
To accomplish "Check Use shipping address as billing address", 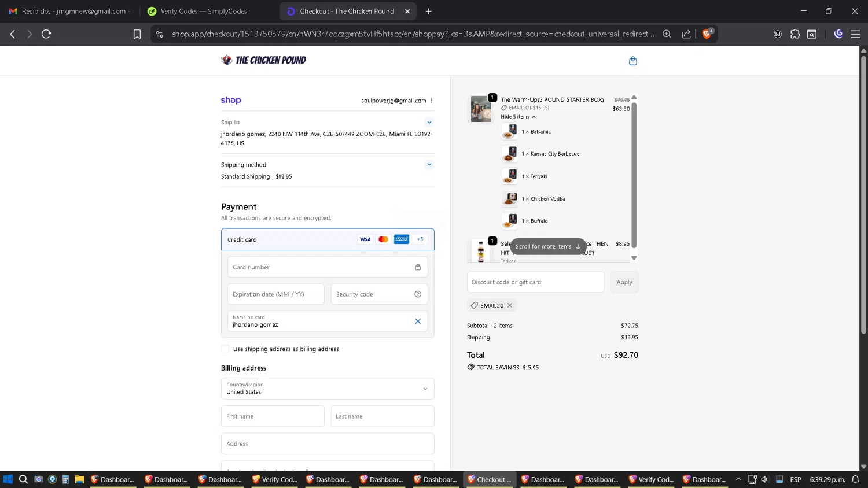I will [225, 349].
